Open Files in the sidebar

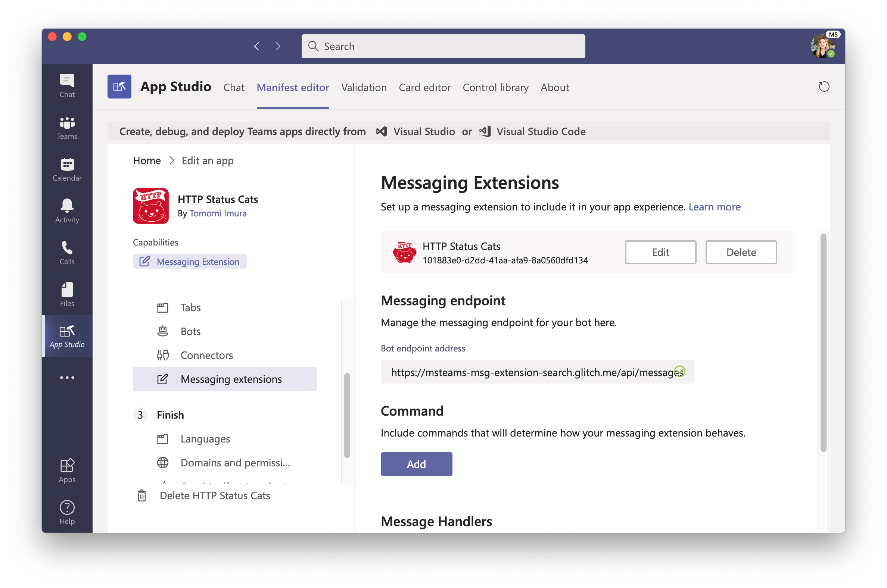(x=67, y=294)
